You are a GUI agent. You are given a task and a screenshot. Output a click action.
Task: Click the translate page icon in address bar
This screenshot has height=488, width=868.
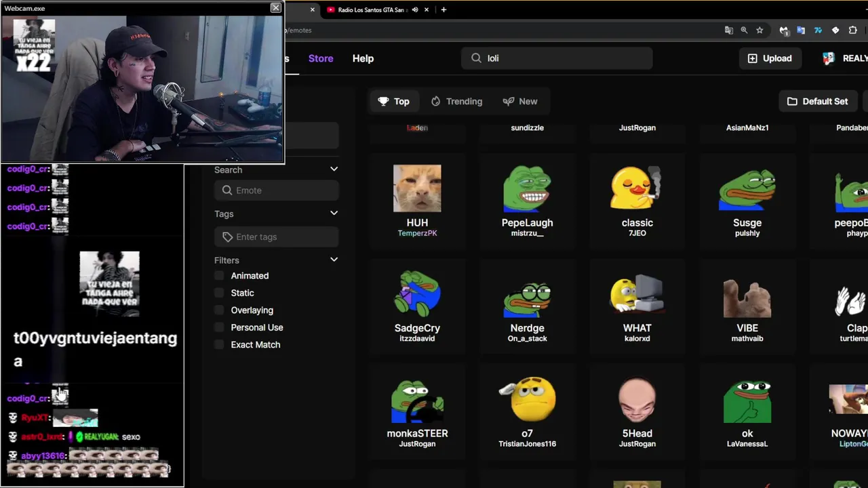728,30
